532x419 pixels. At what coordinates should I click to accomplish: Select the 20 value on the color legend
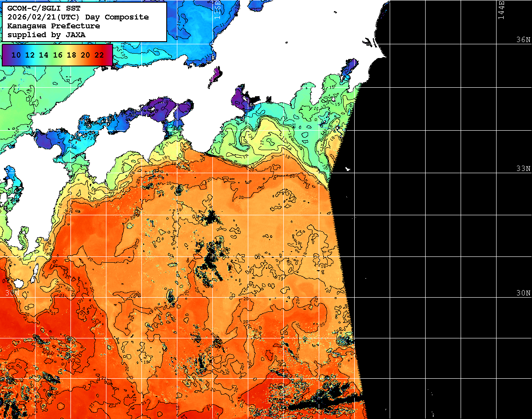click(86, 55)
